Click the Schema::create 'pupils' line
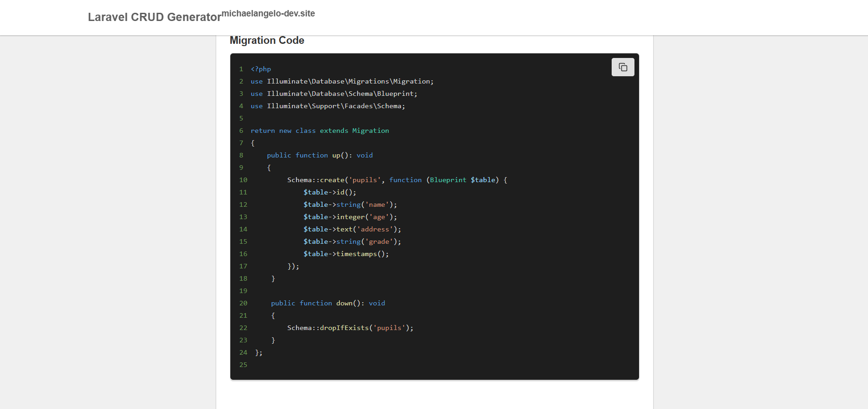 pos(397,180)
